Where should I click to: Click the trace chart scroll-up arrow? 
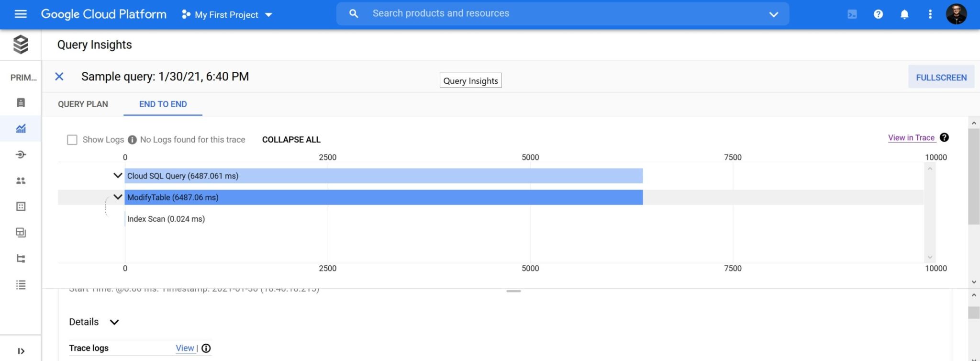pyautogui.click(x=930, y=169)
